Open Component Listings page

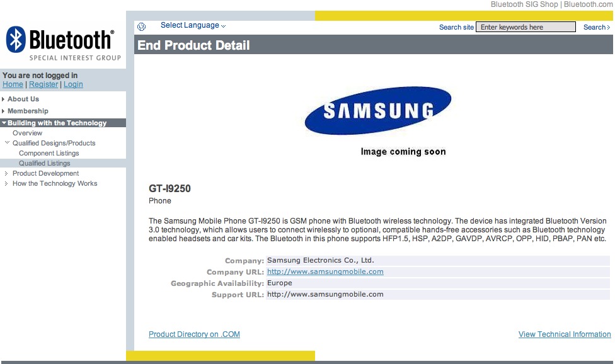tap(49, 153)
